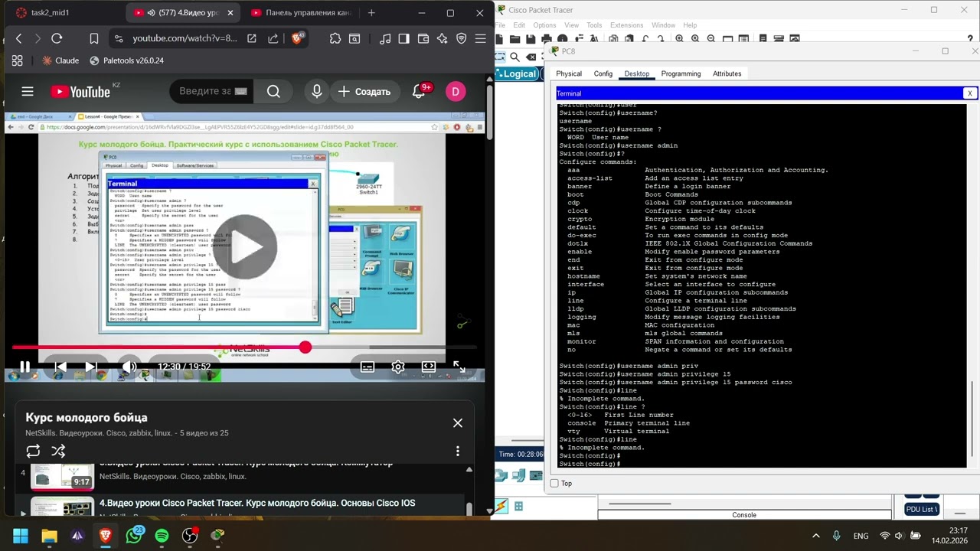Screen dimensions: 980x551
Task: Click the red video progress scrubber knob
Action: point(305,347)
